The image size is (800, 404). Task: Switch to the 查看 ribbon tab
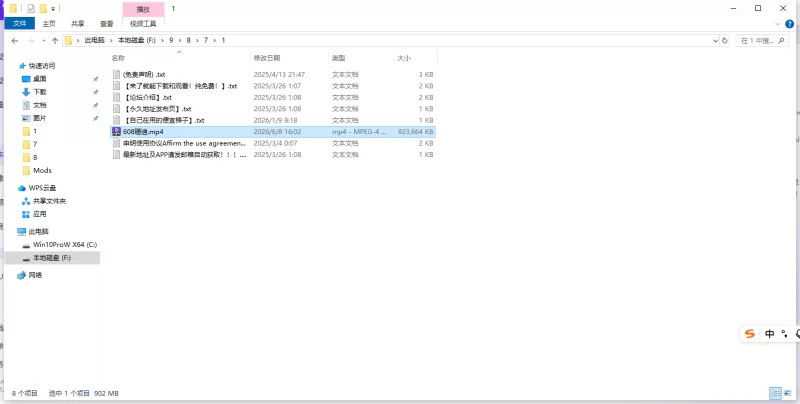click(x=107, y=23)
